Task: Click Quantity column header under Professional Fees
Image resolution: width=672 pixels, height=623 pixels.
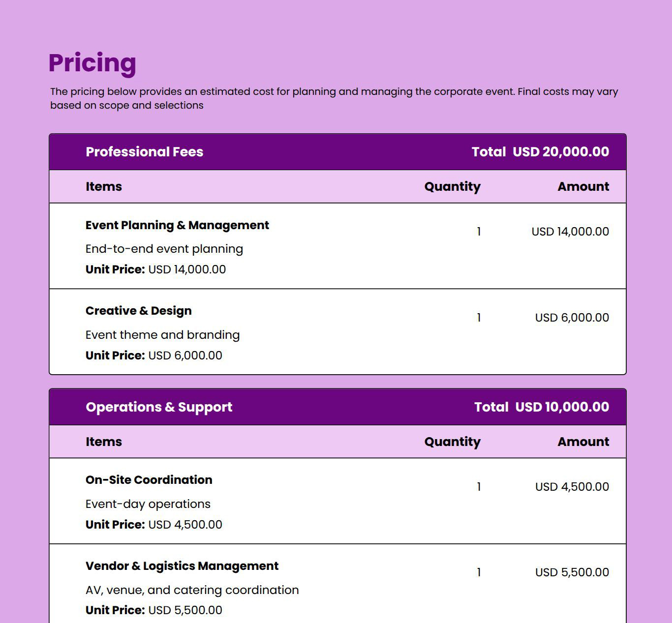Action: (x=452, y=187)
